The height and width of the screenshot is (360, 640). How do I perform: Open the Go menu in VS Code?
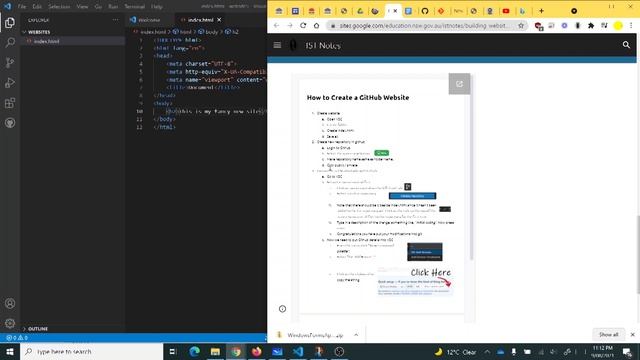point(98,7)
